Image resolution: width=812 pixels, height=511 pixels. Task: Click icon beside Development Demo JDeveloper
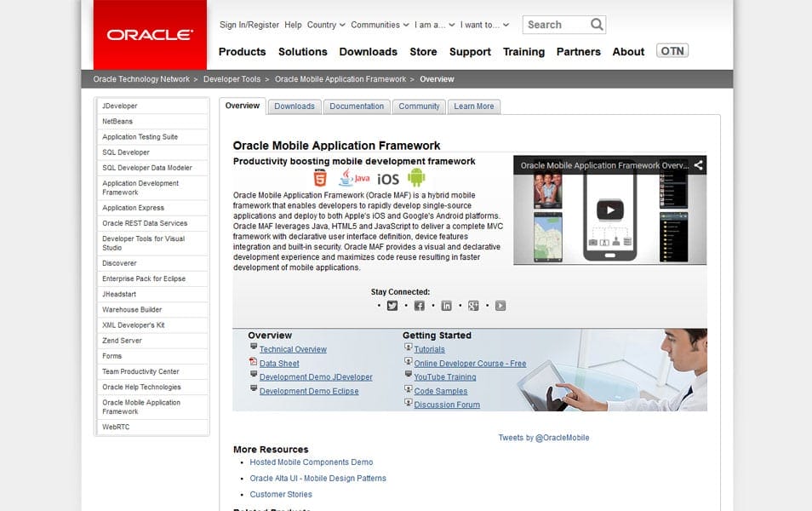click(254, 374)
